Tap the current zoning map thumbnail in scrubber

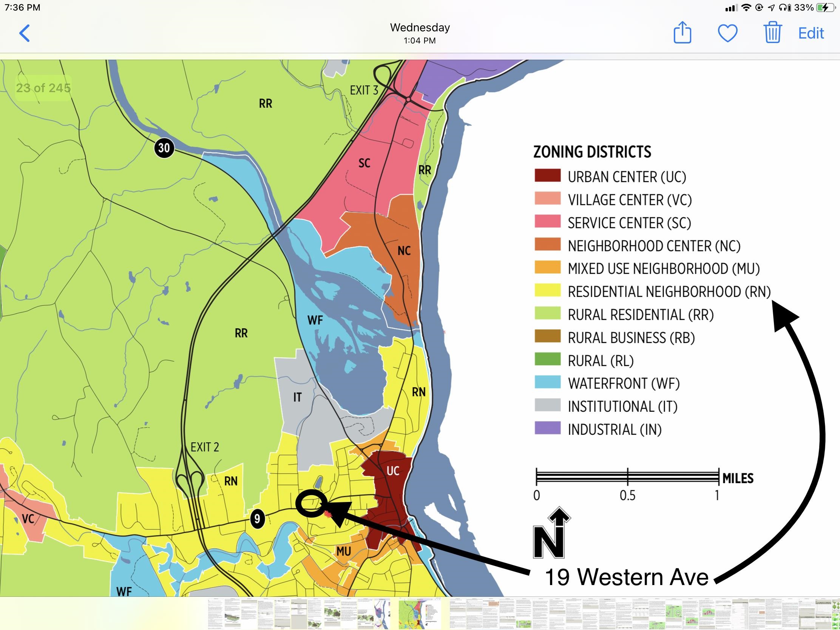coord(420,614)
